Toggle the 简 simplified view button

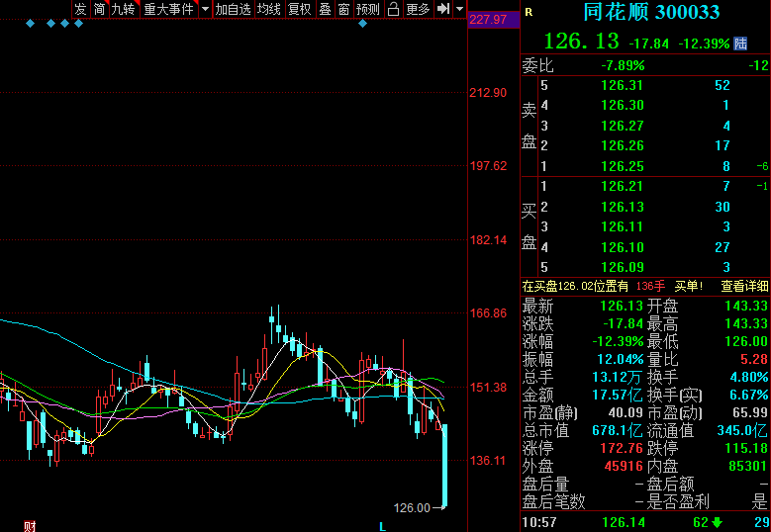click(x=99, y=9)
